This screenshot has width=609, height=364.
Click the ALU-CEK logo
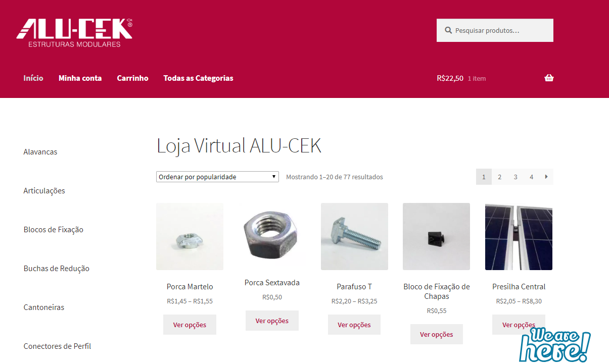pyautogui.click(x=74, y=33)
